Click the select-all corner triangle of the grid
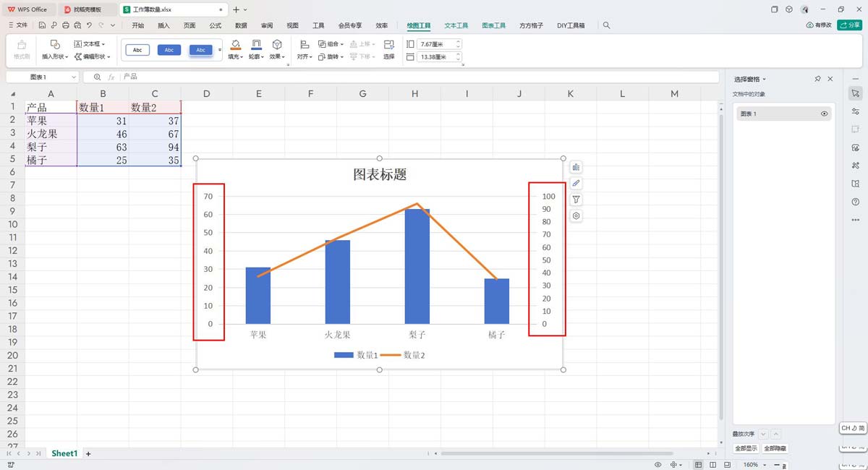The image size is (868, 470). (12, 94)
